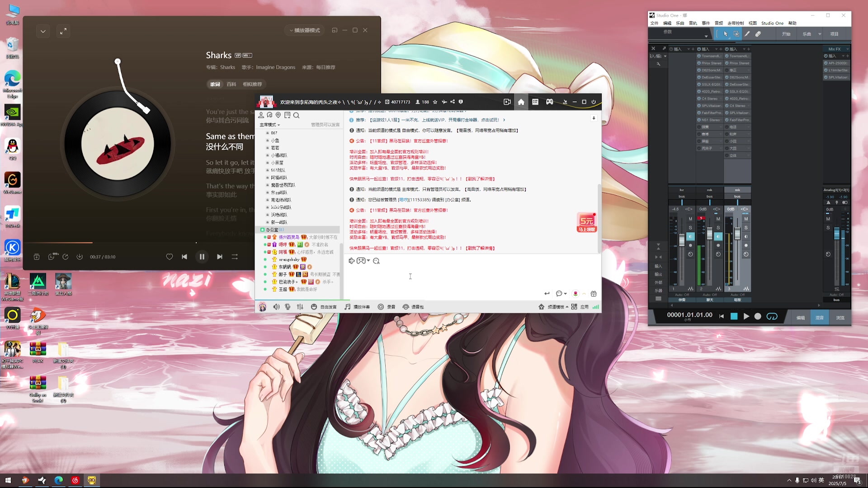Open the 文件 menu in Studio One
The height and width of the screenshot is (488, 868).
coord(654,23)
